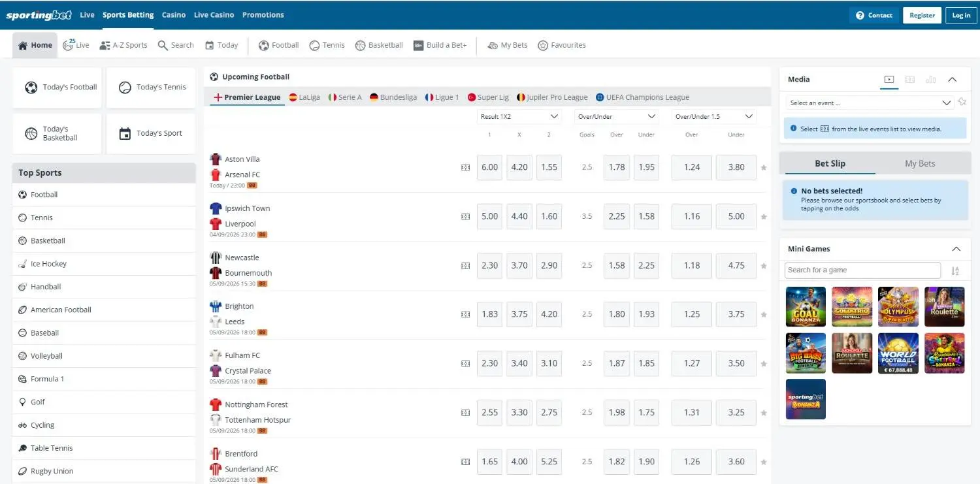980x484 pixels.
Task: Open Tennis in the top toolbar
Action: click(x=327, y=45)
